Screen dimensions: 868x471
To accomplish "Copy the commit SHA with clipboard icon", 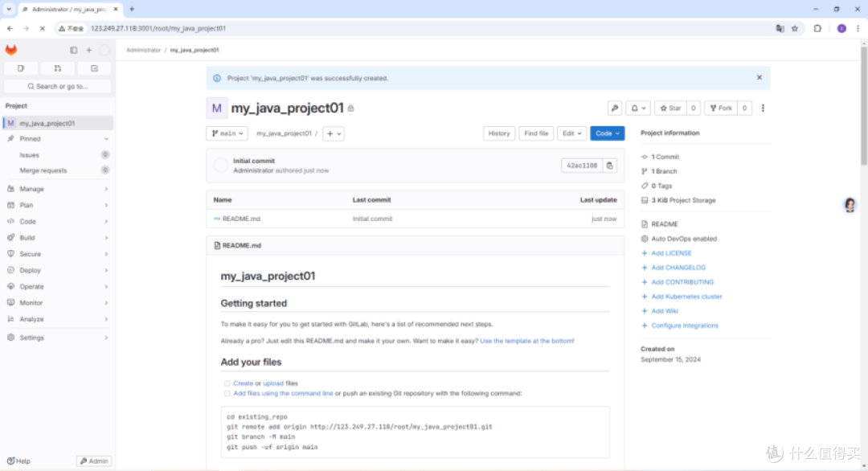I will [x=609, y=166].
